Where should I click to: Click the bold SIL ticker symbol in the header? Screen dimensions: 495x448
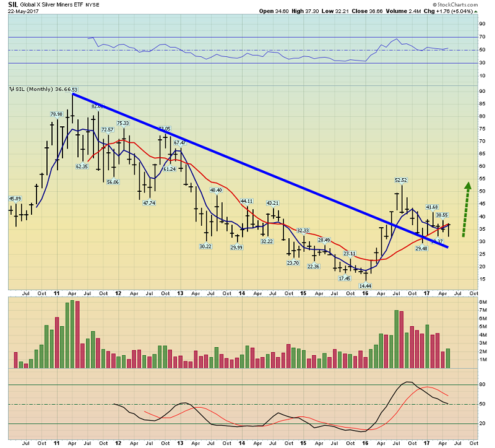(13, 4)
